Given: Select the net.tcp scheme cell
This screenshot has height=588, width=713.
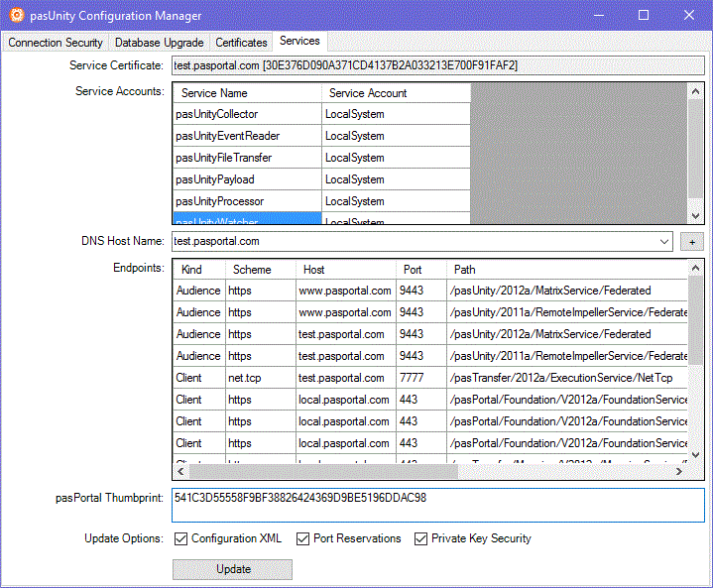Looking at the screenshot, I should pos(261,378).
